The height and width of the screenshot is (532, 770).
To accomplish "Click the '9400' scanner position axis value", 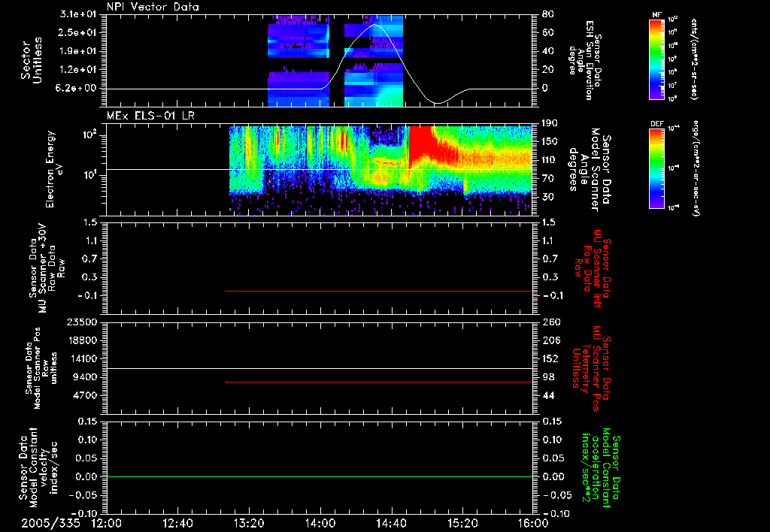I will tap(85, 377).
